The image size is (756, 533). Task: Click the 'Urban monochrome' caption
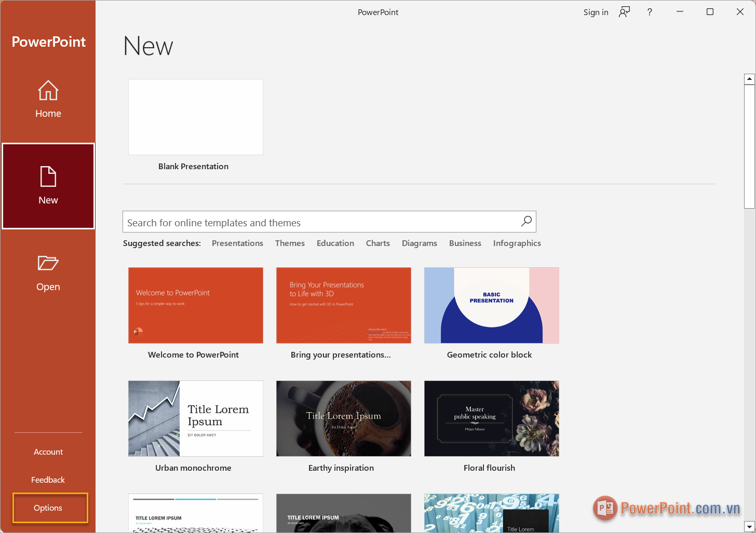(x=193, y=468)
